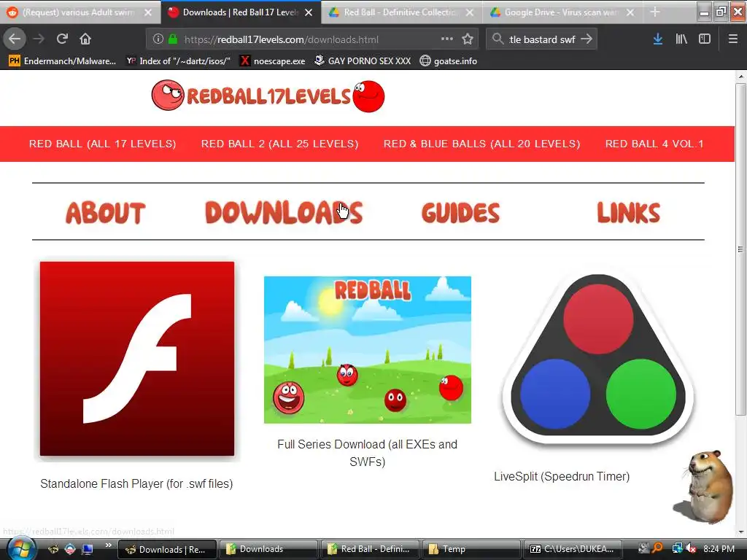The image size is (747, 560).
Task: Switch to the Red Ball - Definitive Collection tab
Action: pyautogui.click(x=402, y=12)
